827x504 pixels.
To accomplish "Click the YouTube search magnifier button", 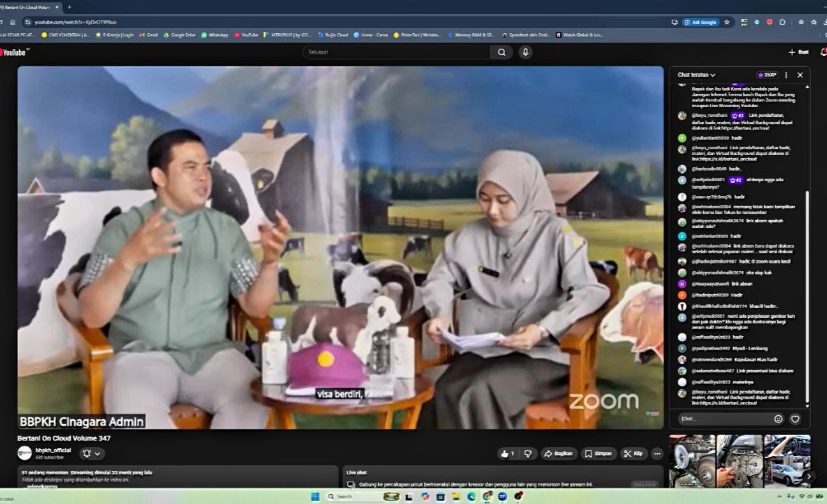I will click(x=502, y=52).
